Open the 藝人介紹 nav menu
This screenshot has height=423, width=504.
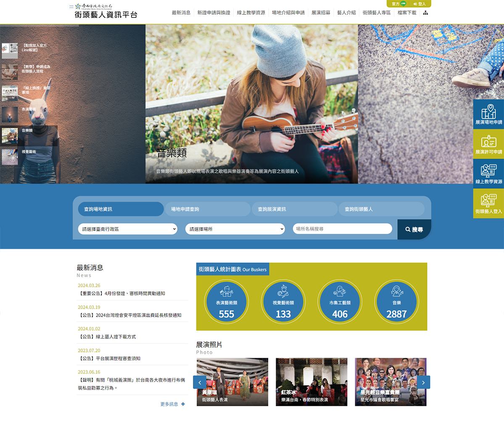point(346,13)
